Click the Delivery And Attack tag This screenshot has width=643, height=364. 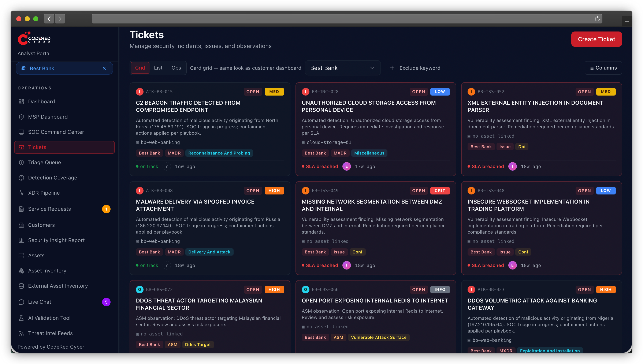coord(209,252)
